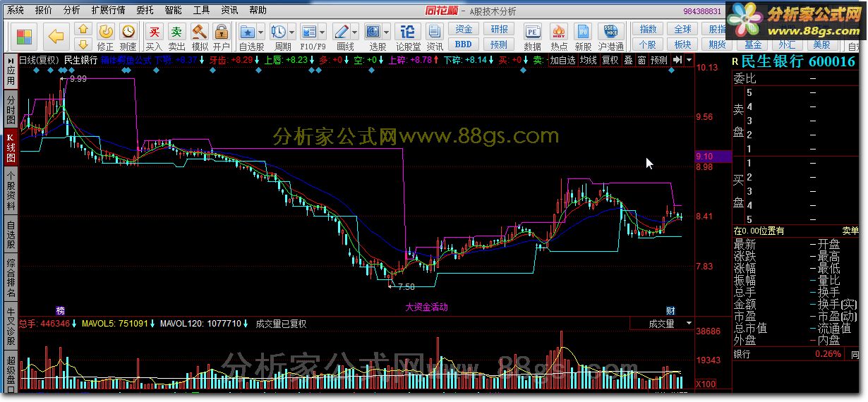Open the 综合排名 side tab

coord(11,279)
